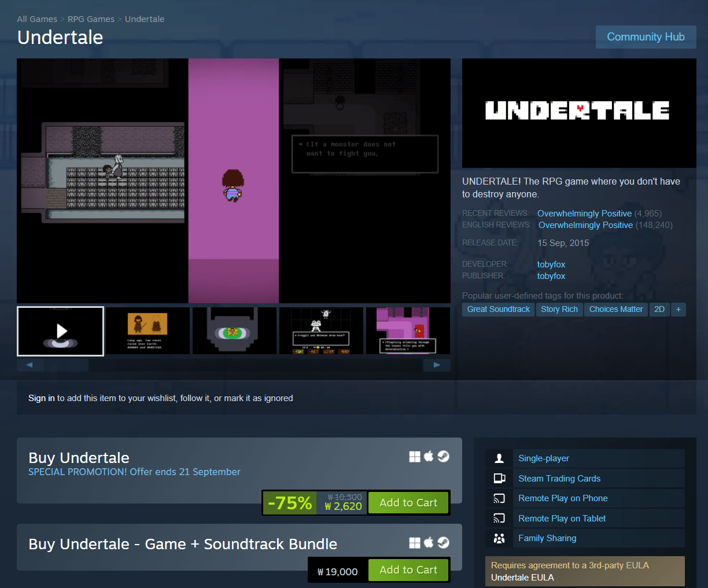
Task: Expand more tags with plus button
Action: pos(679,309)
